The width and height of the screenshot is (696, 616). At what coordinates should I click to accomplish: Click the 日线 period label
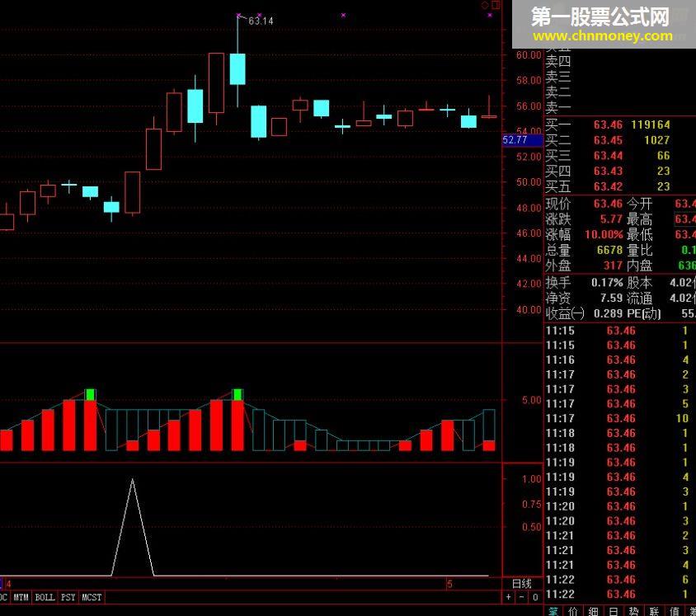522,583
